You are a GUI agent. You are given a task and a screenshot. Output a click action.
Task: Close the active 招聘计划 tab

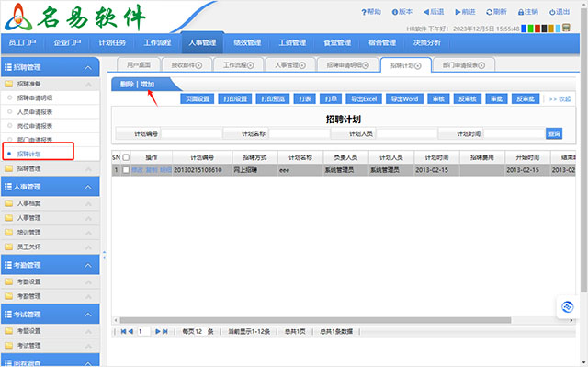[418, 66]
